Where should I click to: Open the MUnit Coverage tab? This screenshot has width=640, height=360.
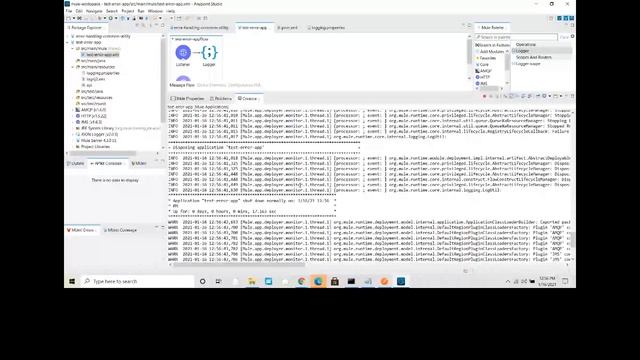[120, 230]
